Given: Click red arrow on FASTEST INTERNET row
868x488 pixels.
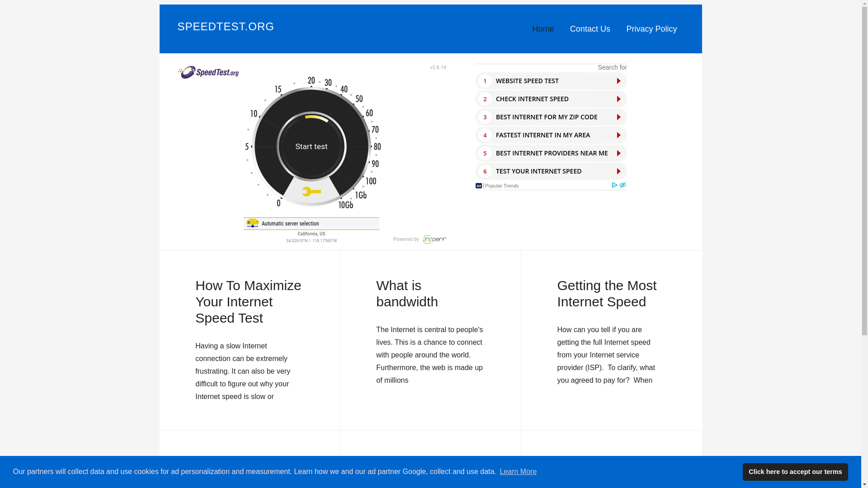Looking at the screenshot, I should pyautogui.click(x=618, y=135).
